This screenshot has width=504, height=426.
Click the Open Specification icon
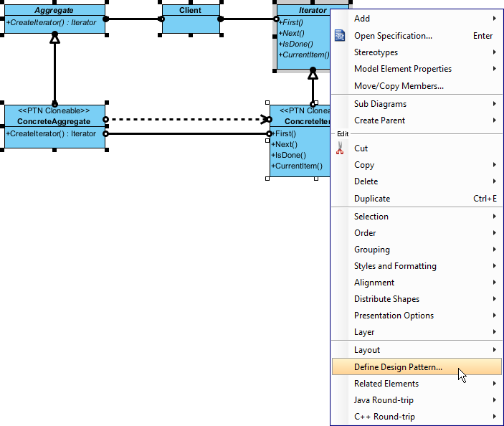[x=340, y=36]
